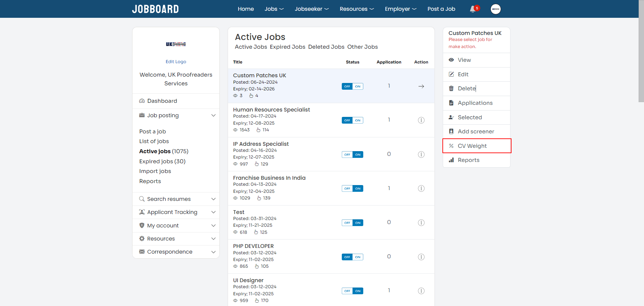Switch to the Deleted Jobs tab
644x306 pixels.
click(x=326, y=47)
